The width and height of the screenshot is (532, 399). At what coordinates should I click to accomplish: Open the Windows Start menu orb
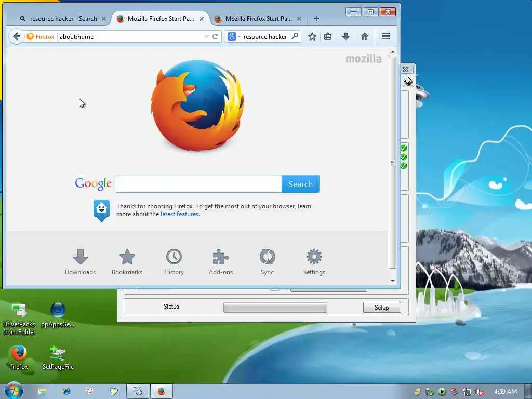[14, 391]
